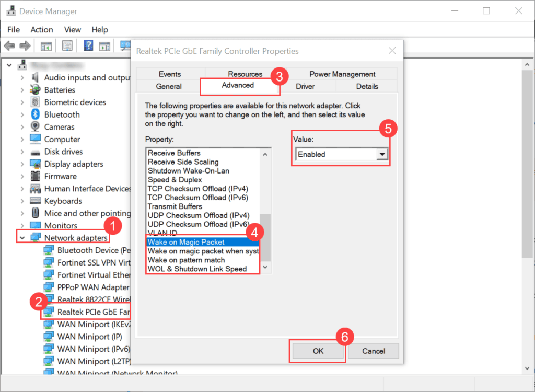Click the Forward navigation arrow
Screen dimensions: 535x392
coord(24,45)
